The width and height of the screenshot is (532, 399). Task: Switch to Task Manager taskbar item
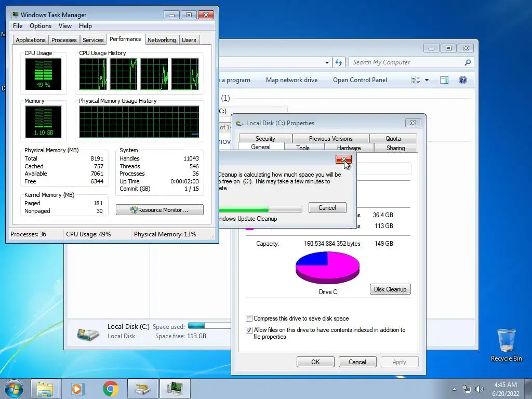[x=175, y=389]
